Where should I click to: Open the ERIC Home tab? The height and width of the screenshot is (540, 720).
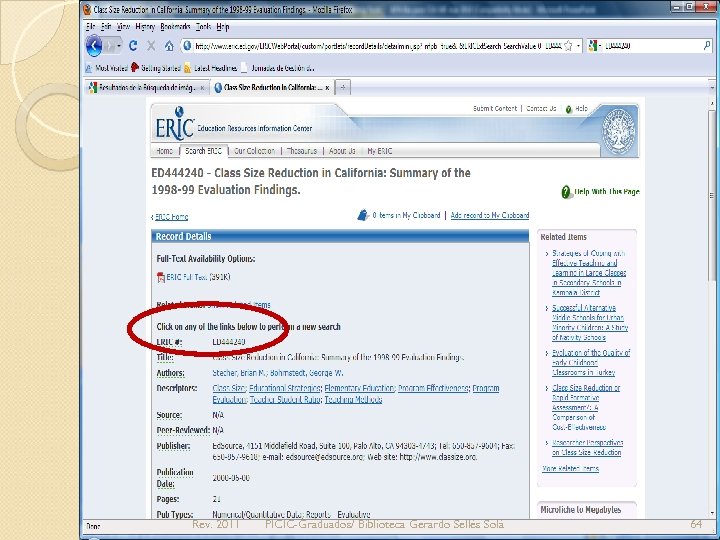[x=164, y=151]
